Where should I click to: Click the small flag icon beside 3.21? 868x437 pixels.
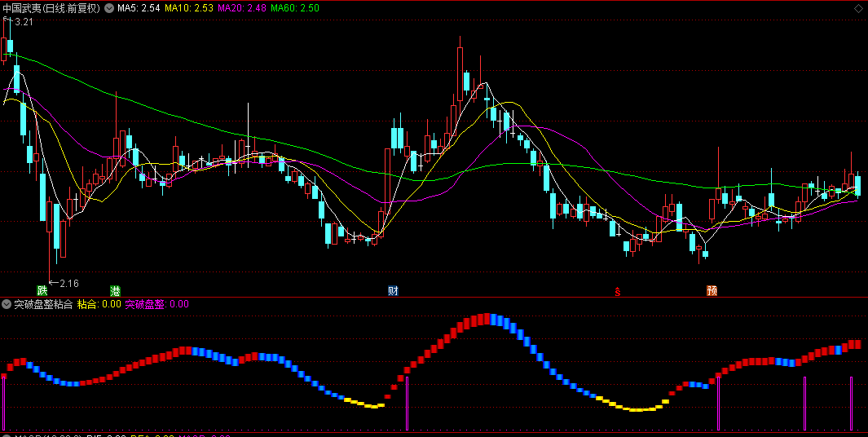(x=7, y=20)
